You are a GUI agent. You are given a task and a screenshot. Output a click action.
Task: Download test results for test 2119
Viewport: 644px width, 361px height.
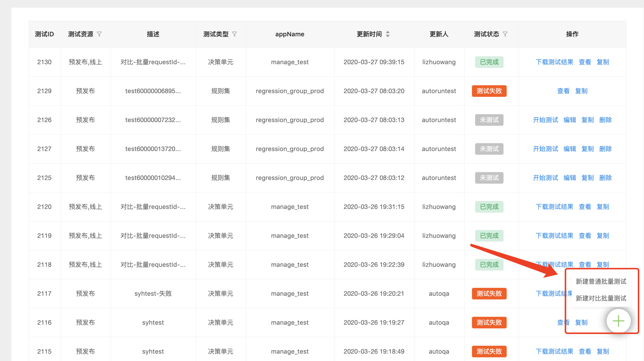(554, 236)
